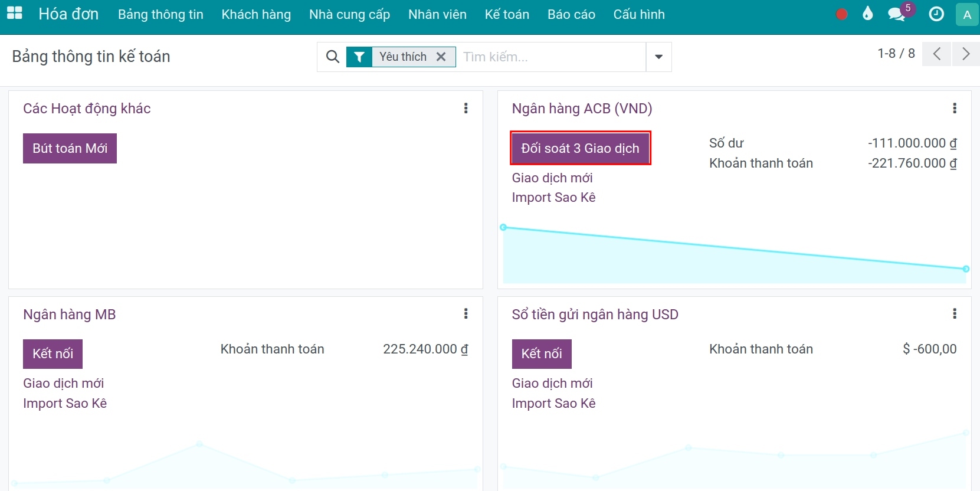Open the Nhà cung cấp menu
This screenshot has height=491, width=980.
click(x=350, y=14)
